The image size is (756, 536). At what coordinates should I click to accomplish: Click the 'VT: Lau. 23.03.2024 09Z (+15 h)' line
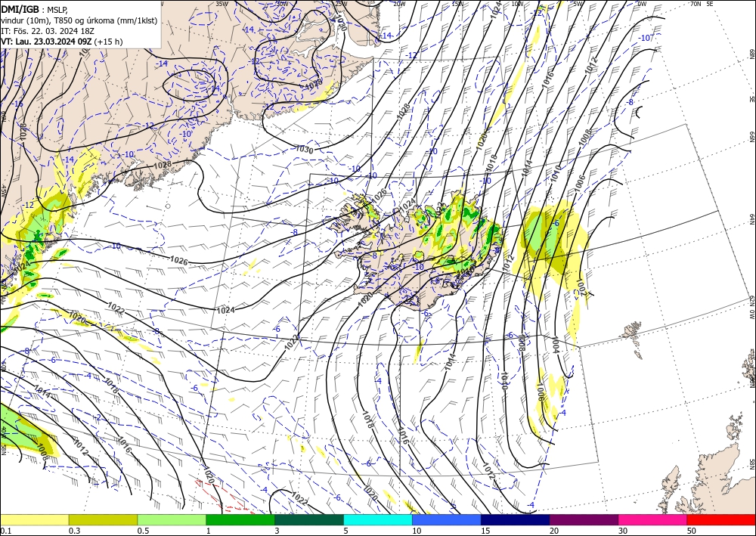[x=62, y=42]
